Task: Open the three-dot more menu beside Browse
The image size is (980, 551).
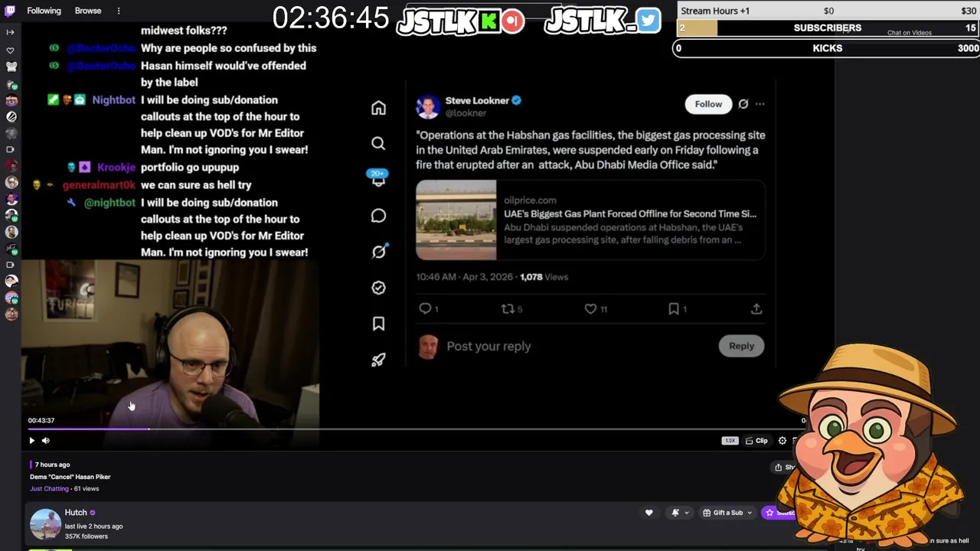Action: point(119,11)
